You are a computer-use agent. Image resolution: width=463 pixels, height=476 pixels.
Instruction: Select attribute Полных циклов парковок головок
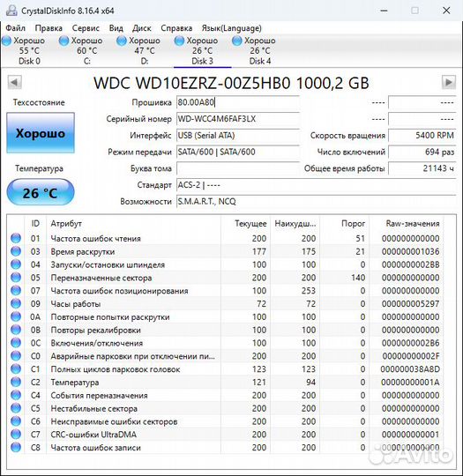tap(116, 369)
